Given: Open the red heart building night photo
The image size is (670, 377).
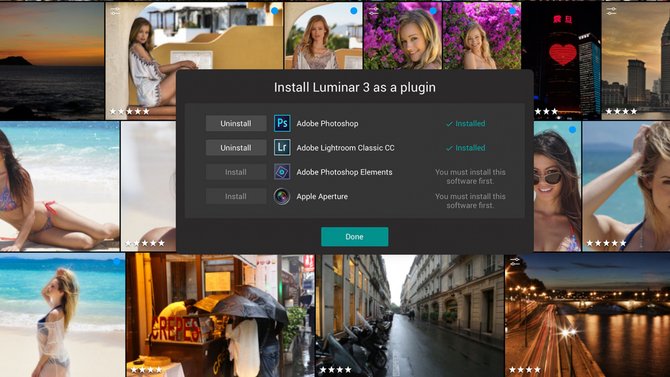Looking at the screenshot, I should coord(561,60).
